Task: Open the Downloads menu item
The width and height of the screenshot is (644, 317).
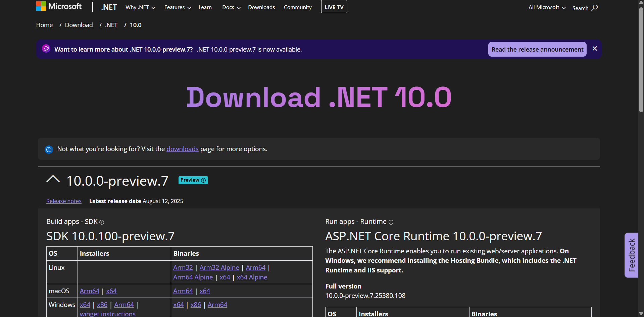Action: (261, 7)
